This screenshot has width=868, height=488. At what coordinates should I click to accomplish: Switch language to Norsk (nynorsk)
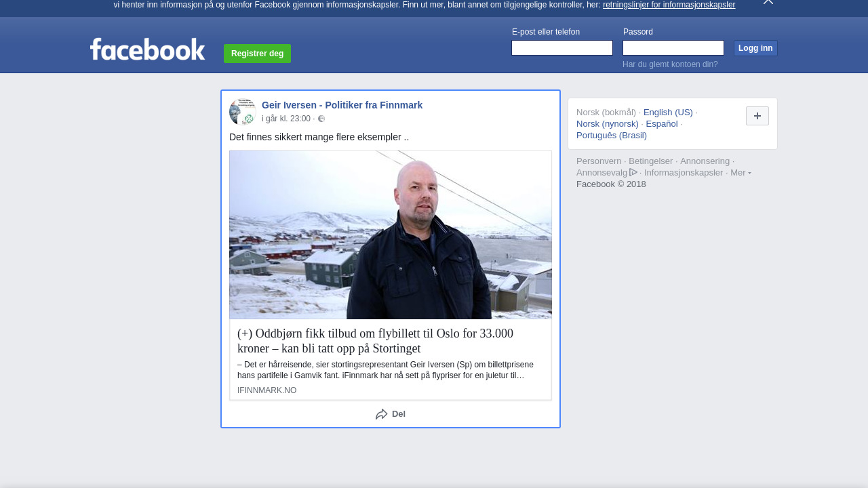[608, 124]
